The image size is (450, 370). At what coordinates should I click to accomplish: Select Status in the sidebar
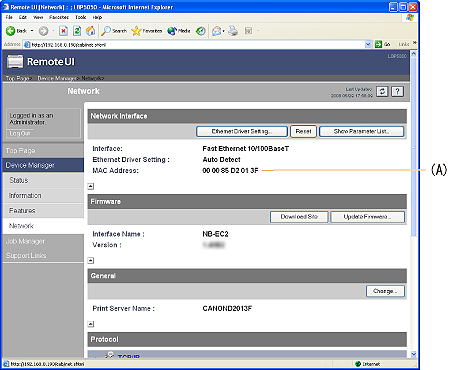point(19,180)
